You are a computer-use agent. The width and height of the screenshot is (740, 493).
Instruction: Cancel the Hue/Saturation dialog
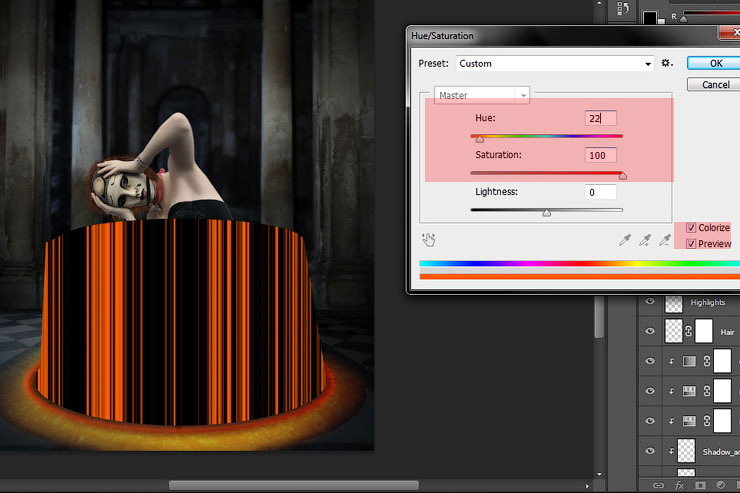[716, 85]
